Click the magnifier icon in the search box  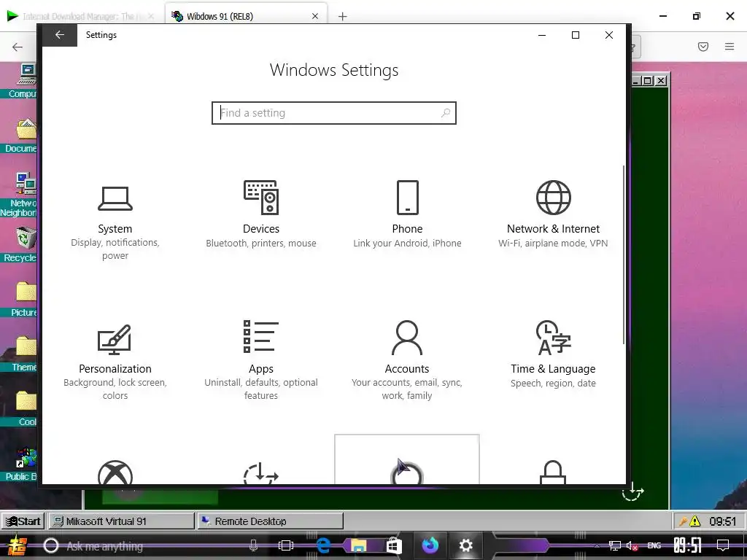446,113
